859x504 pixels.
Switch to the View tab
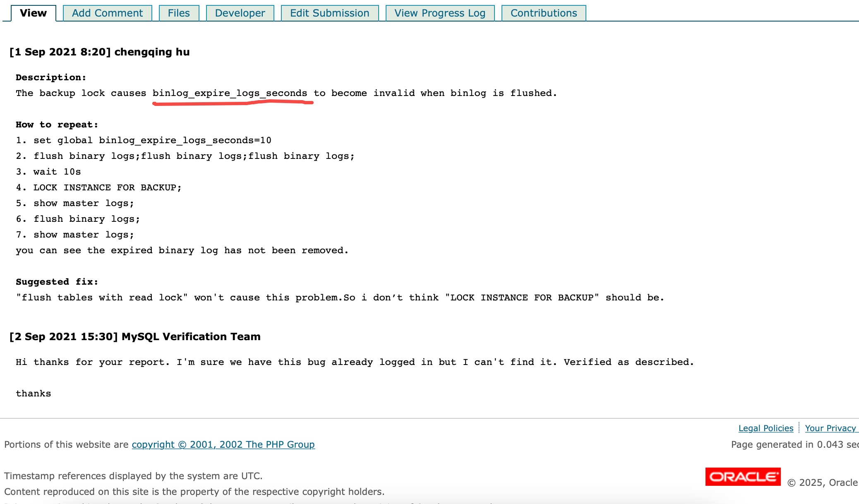[x=33, y=13]
